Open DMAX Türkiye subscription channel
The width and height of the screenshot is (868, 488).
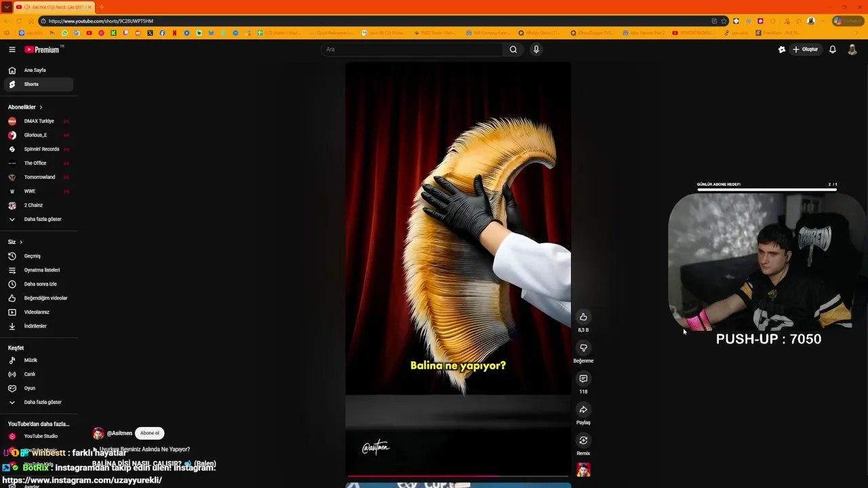click(x=37, y=121)
